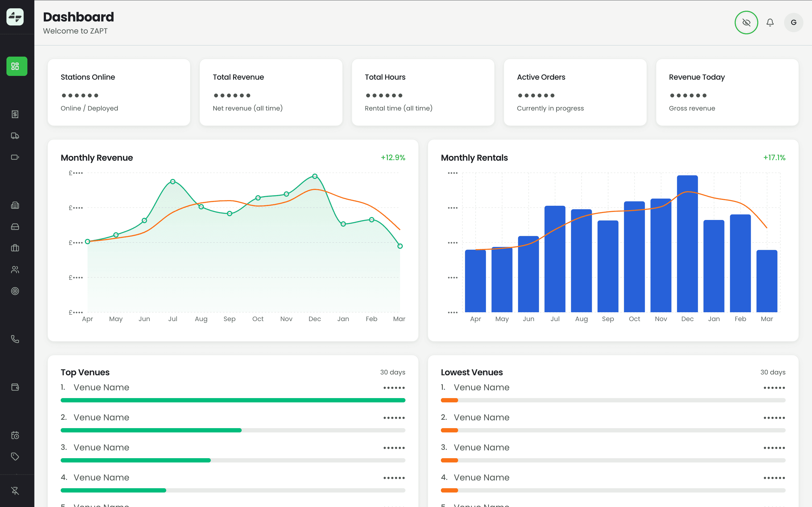Click the progress bar under Venue Name 1

click(x=233, y=400)
